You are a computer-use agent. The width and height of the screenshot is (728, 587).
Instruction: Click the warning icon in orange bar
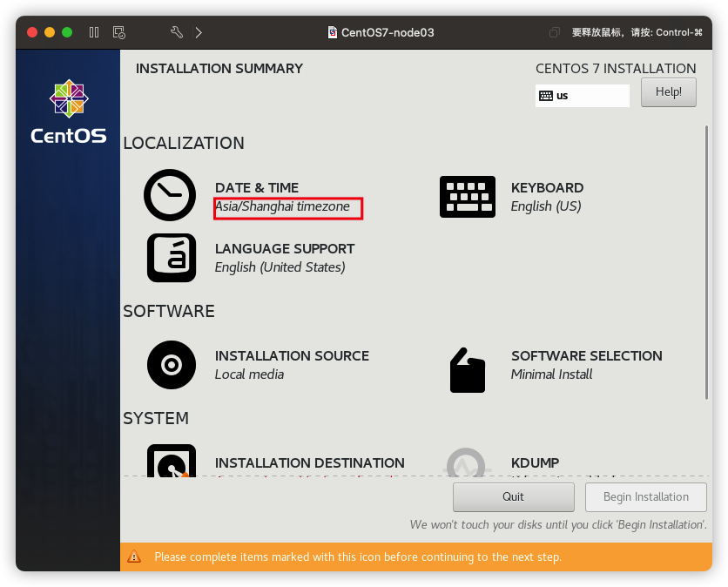pos(134,557)
